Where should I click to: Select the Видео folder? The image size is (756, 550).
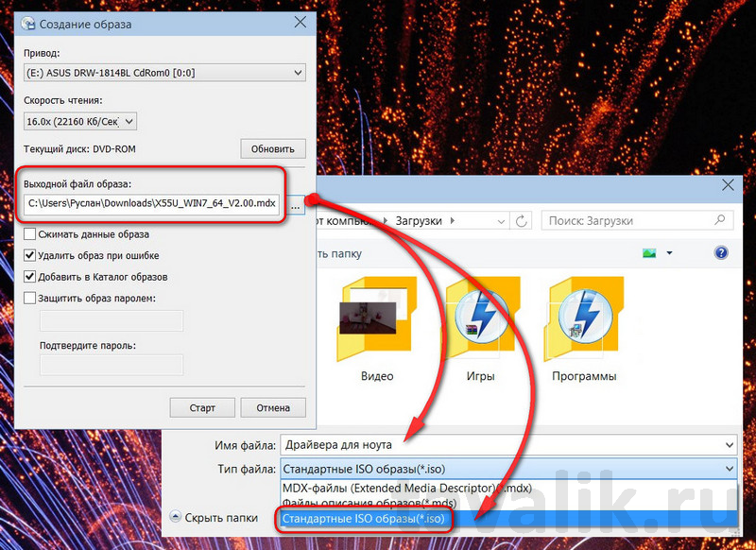(377, 330)
